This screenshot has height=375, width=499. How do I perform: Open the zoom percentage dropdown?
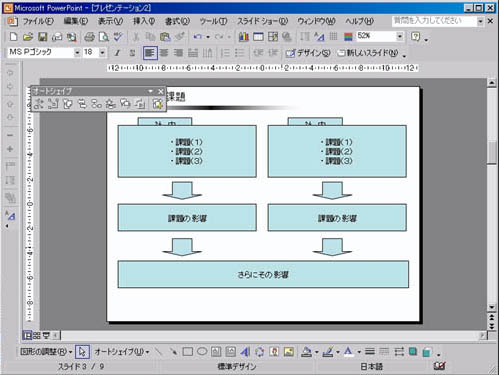coord(400,36)
